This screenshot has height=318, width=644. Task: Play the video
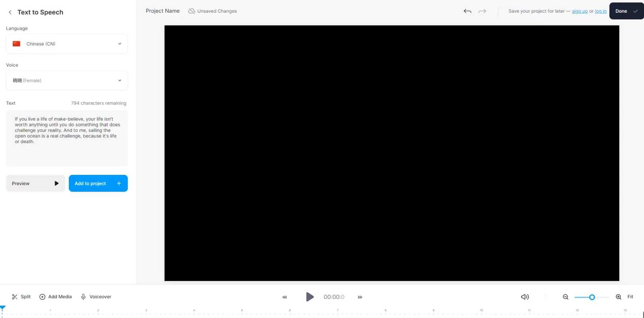pos(310,297)
